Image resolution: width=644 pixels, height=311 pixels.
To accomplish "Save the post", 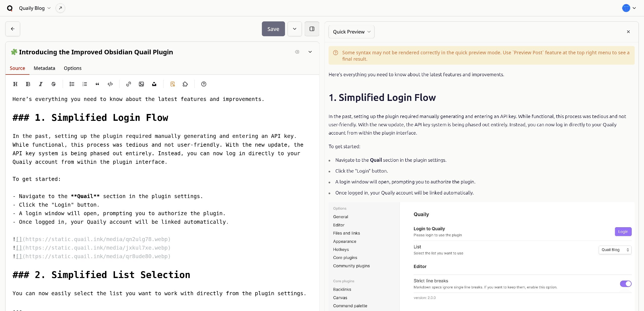I will click(x=273, y=29).
